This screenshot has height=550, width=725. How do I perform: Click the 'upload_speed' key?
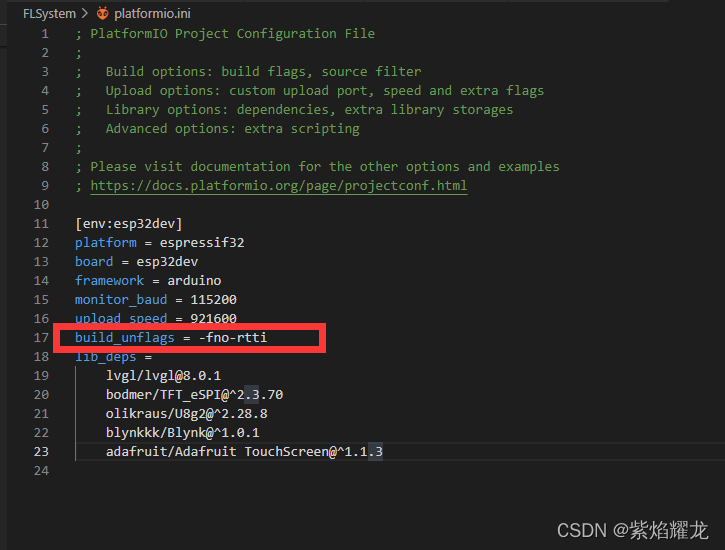(121, 318)
